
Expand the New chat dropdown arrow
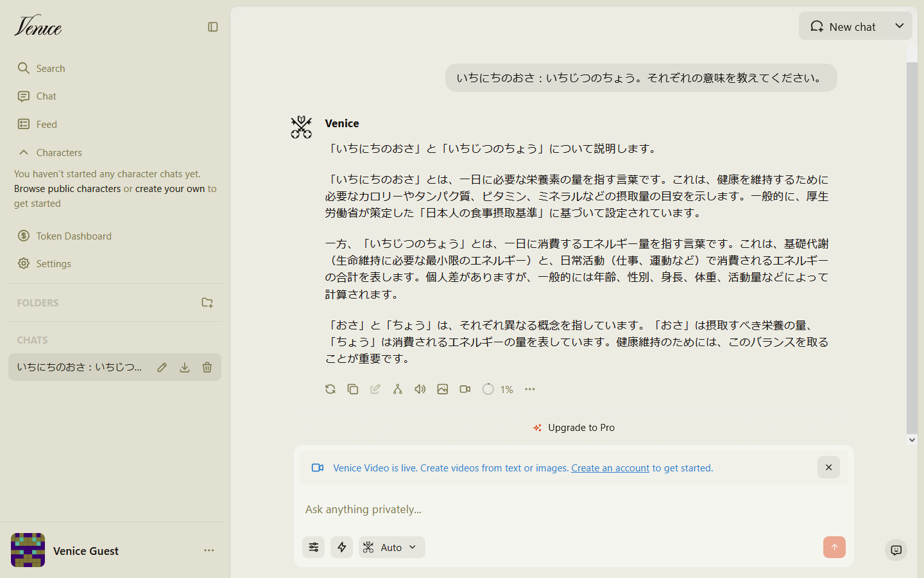tap(900, 26)
